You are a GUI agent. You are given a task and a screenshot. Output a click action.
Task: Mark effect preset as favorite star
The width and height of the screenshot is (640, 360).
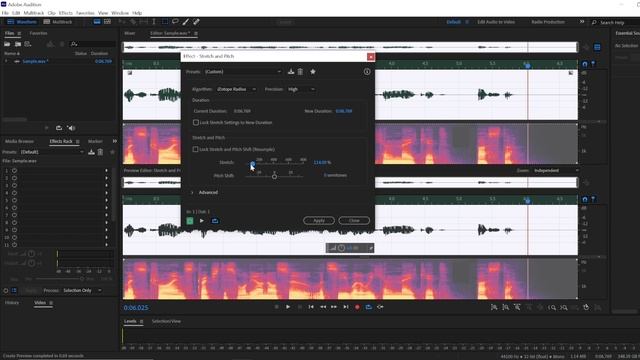tap(313, 71)
